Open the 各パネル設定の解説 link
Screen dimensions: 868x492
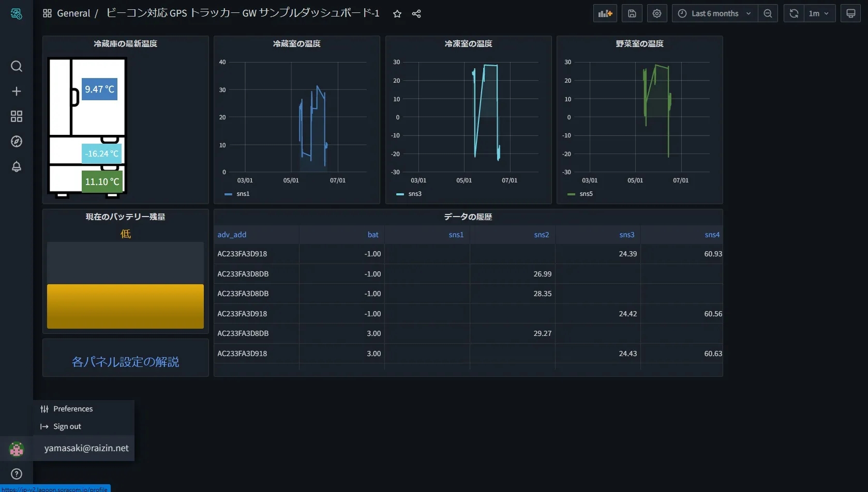coord(126,362)
